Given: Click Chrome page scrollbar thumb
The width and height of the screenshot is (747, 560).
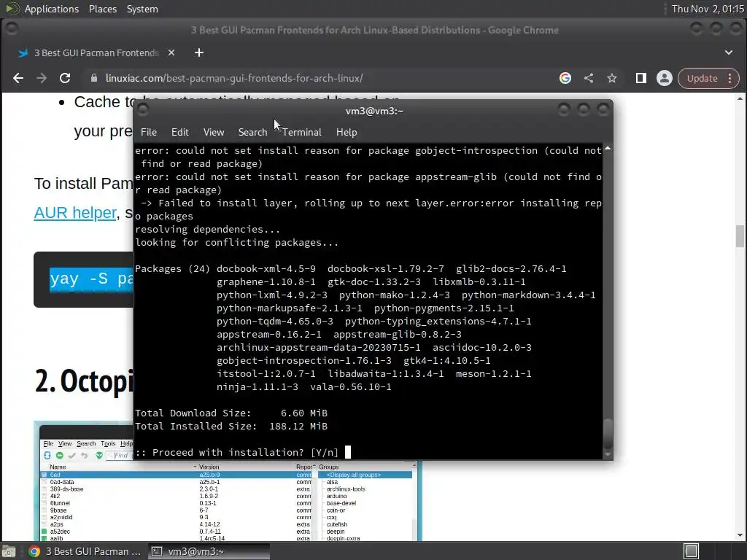Looking at the screenshot, I should (x=740, y=236).
